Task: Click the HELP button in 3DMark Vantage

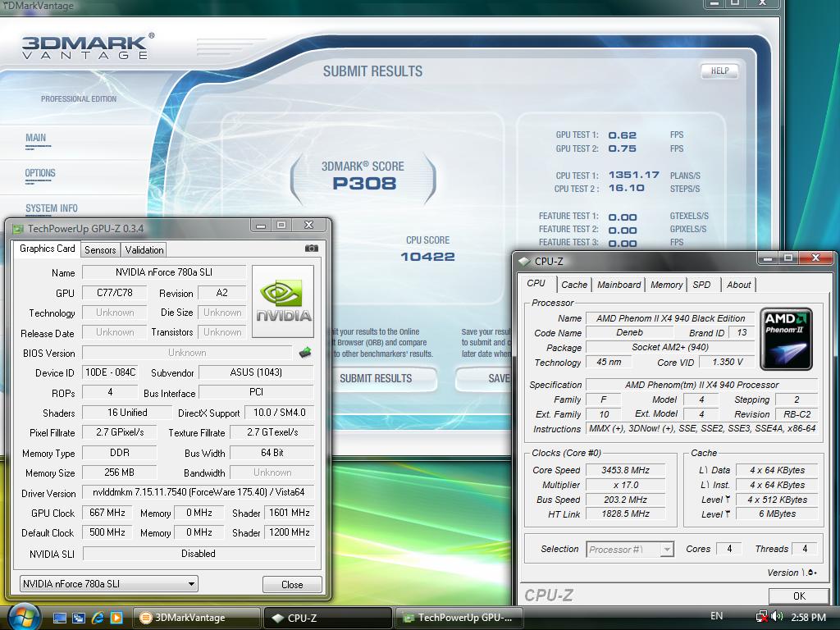Action: point(719,71)
